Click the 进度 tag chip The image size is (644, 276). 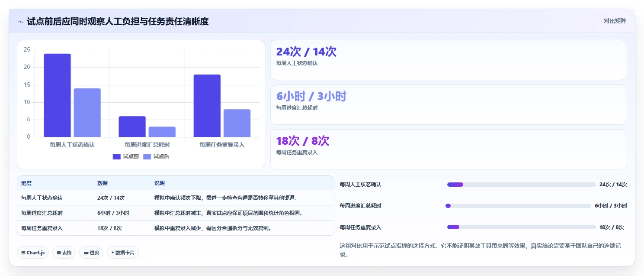(91, 253)
